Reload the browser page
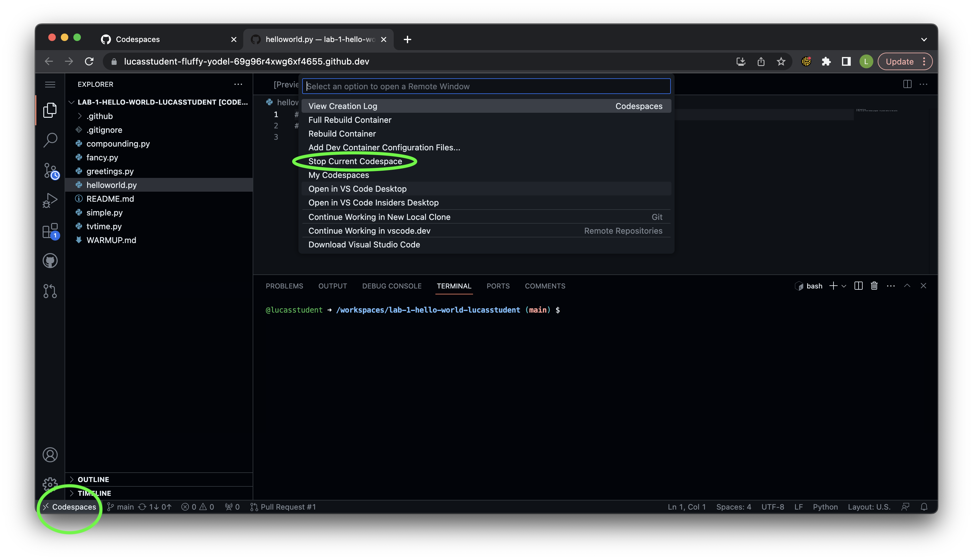973x560 pixels. click(89, 61)
